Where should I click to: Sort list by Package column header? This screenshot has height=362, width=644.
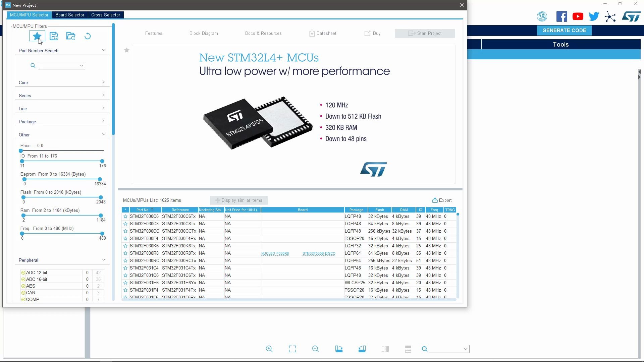click(x=356, y=210)
